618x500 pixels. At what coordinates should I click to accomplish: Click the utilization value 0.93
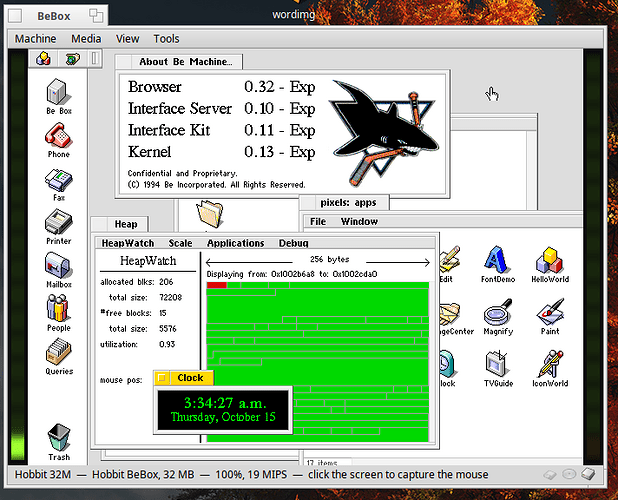click(x=167, y=344)
